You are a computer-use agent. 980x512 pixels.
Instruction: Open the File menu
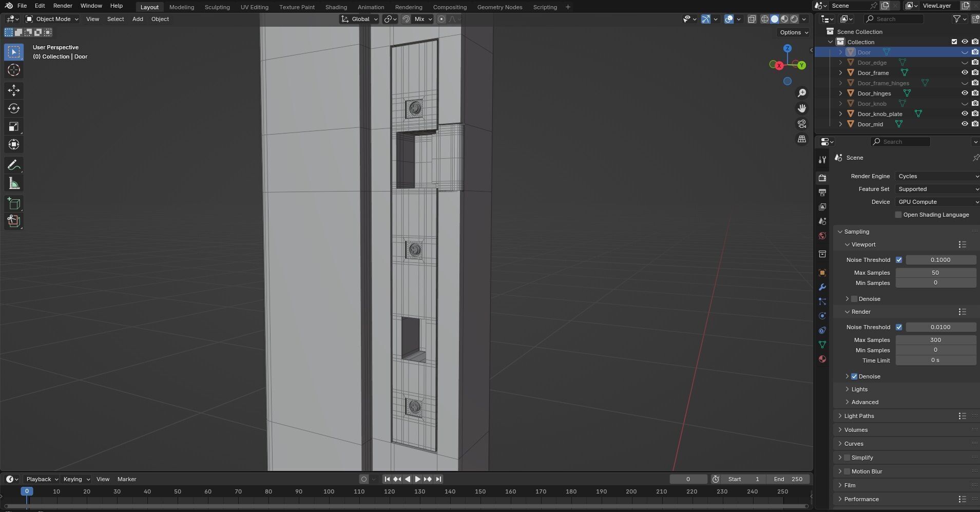22,6
